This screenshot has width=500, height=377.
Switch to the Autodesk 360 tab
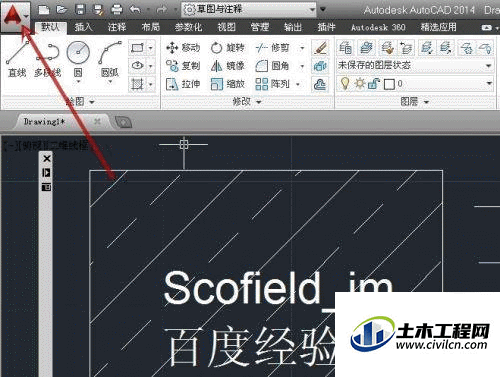tap(378, 27)
